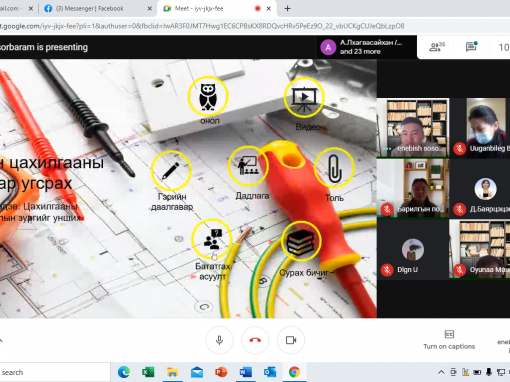Open File Explorer from the taskbar
Screen dimensions: 510x382
click(x=172, y=372)
